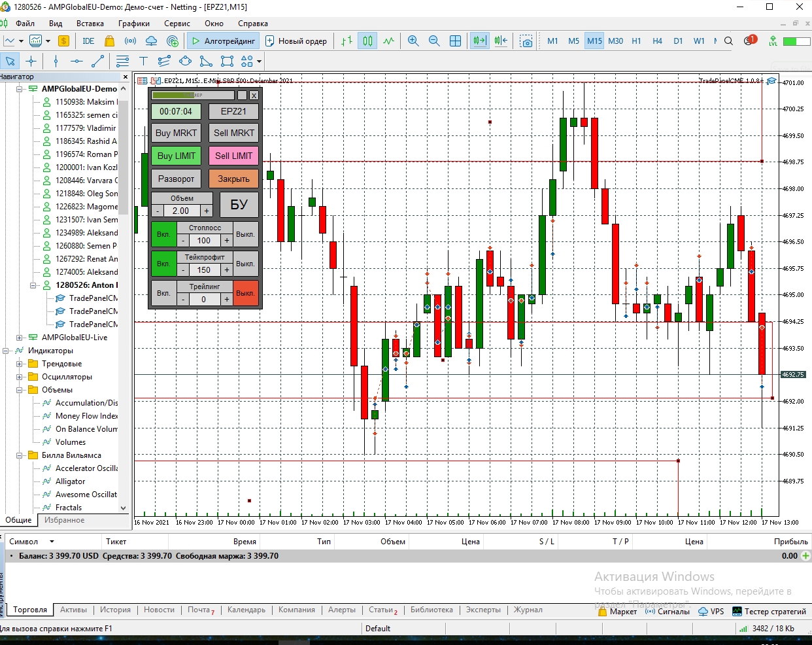This screenshot has width=812, height=645.
Task: Expand the Осцилляторы folder
Action: coord(20,377)
